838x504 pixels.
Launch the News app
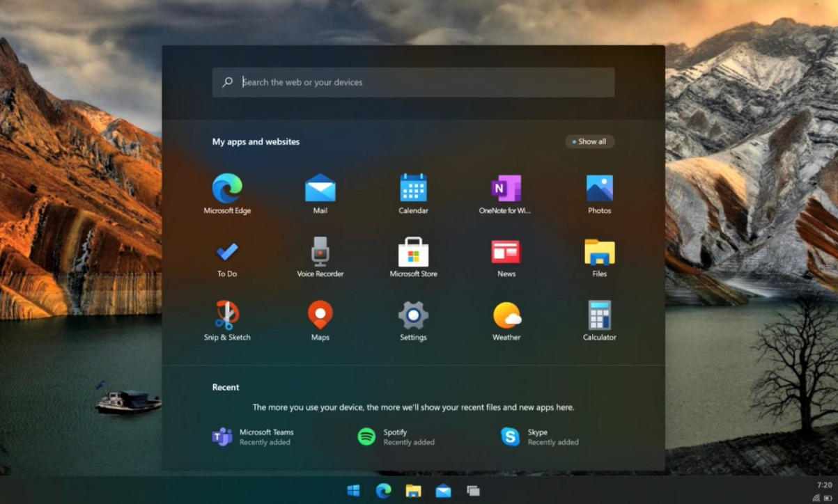pyautogui.click(x=506, y=252)
